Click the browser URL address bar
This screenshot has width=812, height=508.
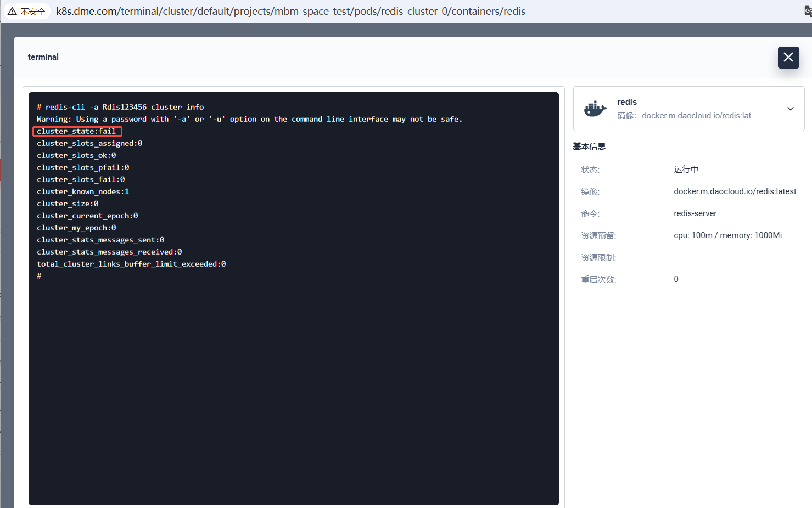pyautogui.click(x=290, y=12)
